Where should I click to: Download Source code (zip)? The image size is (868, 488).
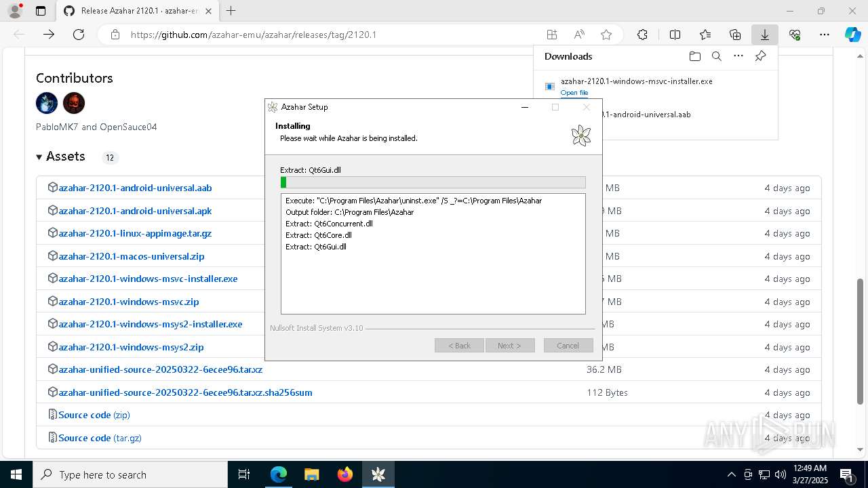[x=94, y=415]
